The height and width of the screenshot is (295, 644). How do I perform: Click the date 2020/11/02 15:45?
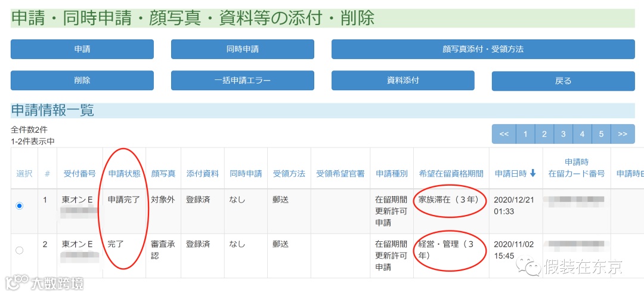coord(514,250)
